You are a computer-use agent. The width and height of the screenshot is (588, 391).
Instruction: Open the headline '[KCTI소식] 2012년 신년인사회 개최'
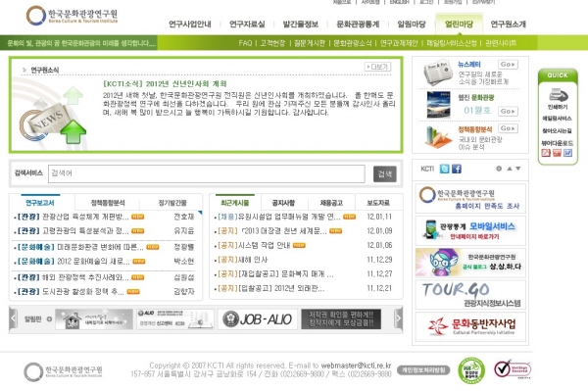coord(165,83)
